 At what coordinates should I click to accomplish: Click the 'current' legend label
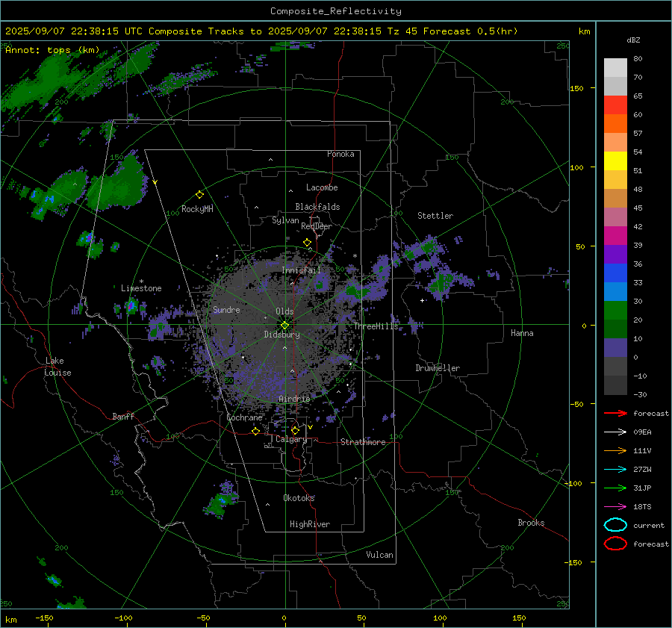point(648,526)
